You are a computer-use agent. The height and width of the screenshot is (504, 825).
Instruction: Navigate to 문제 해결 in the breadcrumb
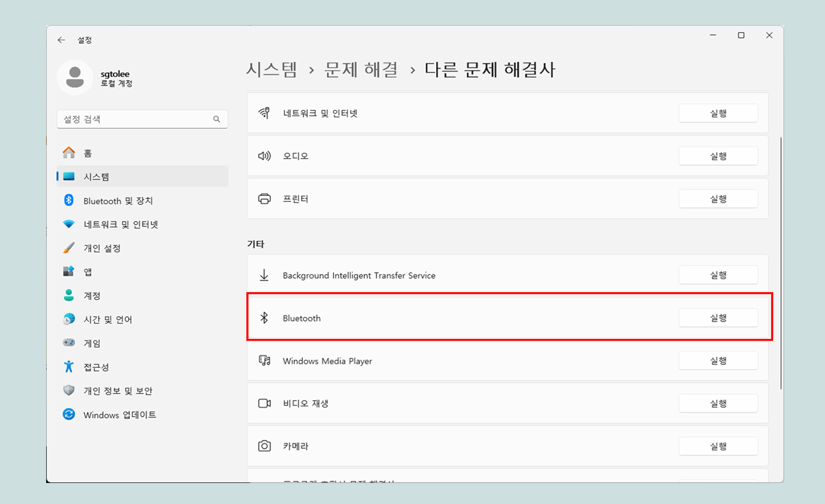tap(361, 69)
